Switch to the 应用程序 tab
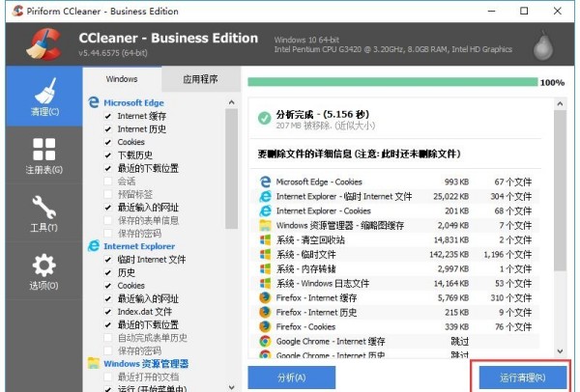The height and width of the screenshot is (392, 580). click(x=200, y=79)
